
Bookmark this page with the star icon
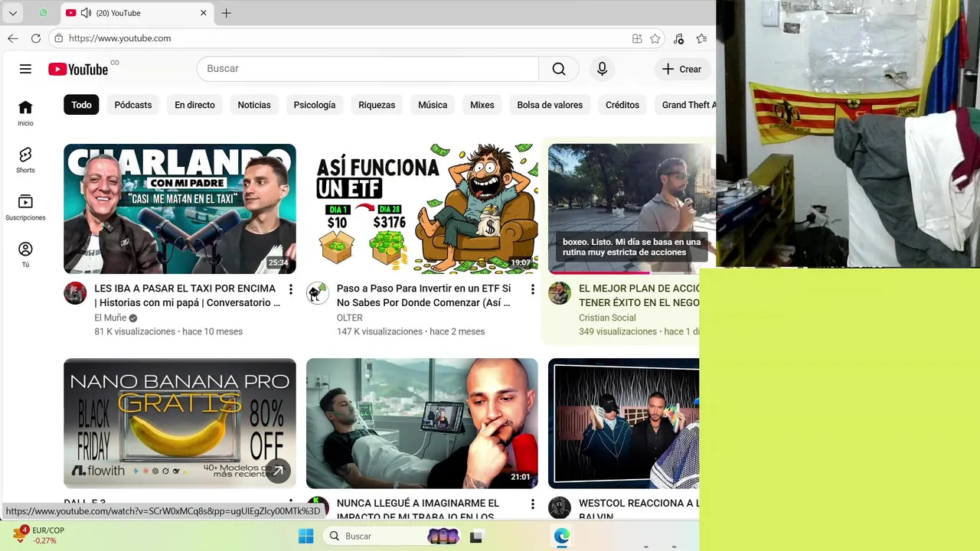(655, 38)
